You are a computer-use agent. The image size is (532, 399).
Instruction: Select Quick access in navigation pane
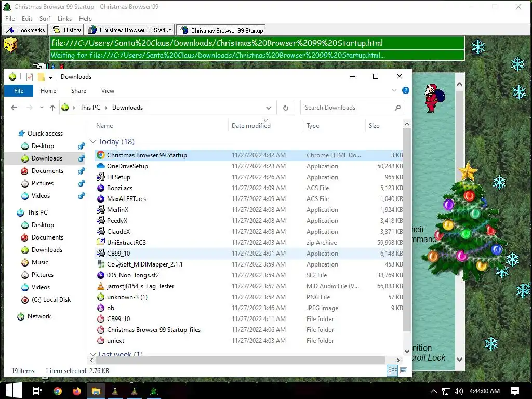45,134
